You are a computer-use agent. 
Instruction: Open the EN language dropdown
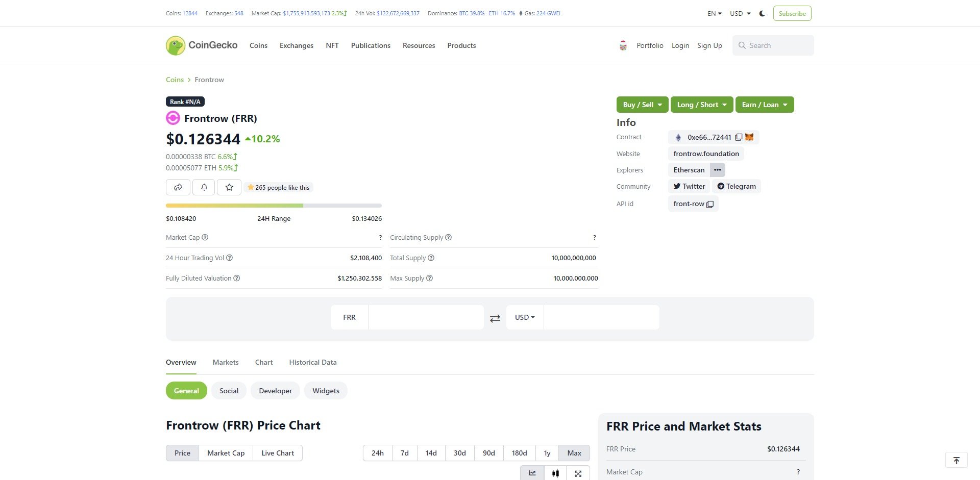(x=715, y=13)
